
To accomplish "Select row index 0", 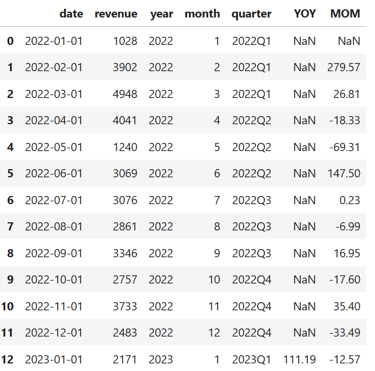I will 10,41.
